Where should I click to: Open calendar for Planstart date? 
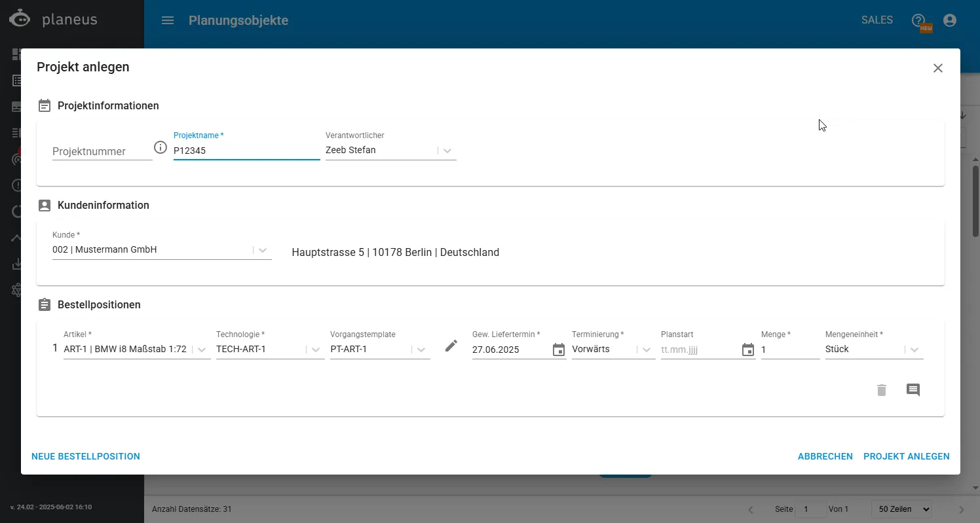click(748, 350)
